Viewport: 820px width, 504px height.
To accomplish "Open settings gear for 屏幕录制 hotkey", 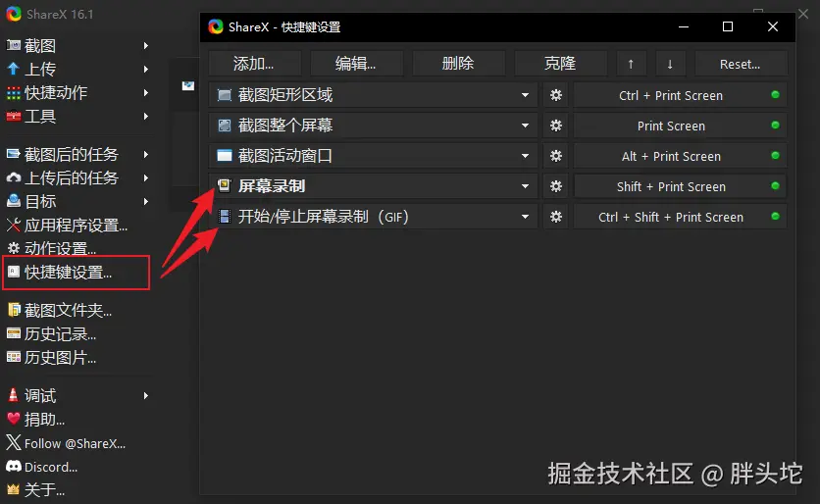I will pyautogui.click(x=556, y=186).
